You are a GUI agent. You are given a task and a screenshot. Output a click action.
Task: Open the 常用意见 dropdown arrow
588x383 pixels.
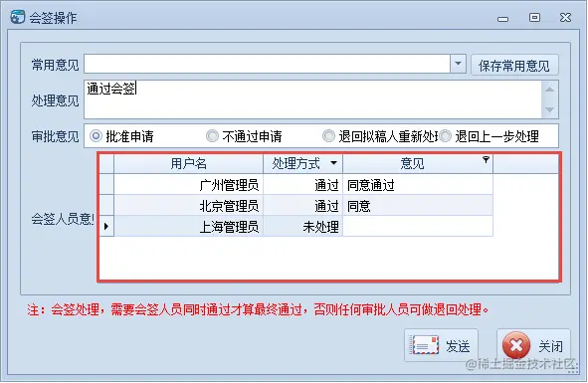[x=458, y=64]
